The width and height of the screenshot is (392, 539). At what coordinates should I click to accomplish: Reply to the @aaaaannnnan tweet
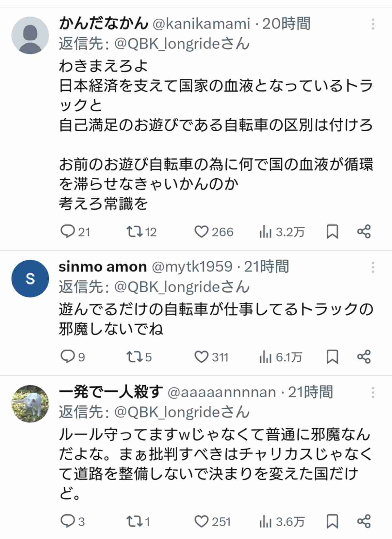coord(68,521)
